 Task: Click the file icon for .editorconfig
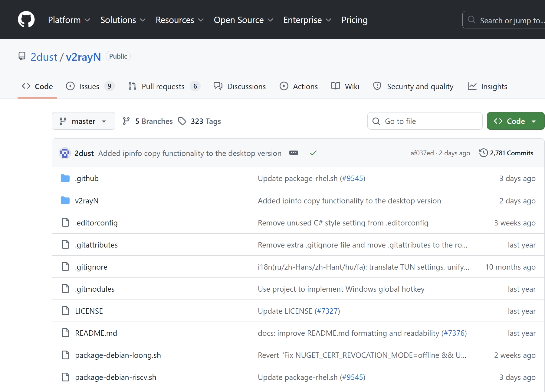pyautogui.click(x=65, y=222)
